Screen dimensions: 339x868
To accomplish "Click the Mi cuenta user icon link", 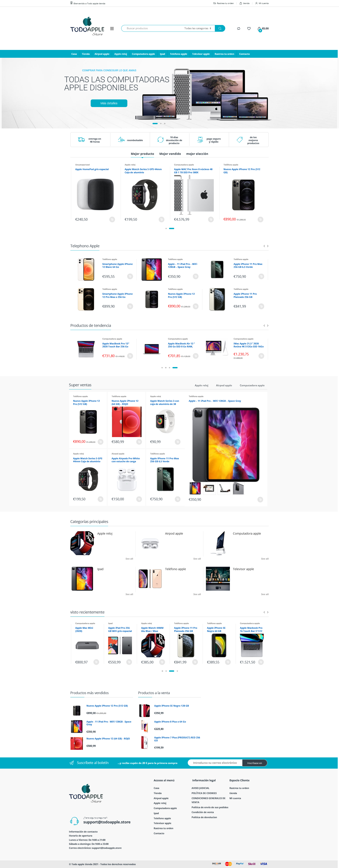I will pos(262,3).
